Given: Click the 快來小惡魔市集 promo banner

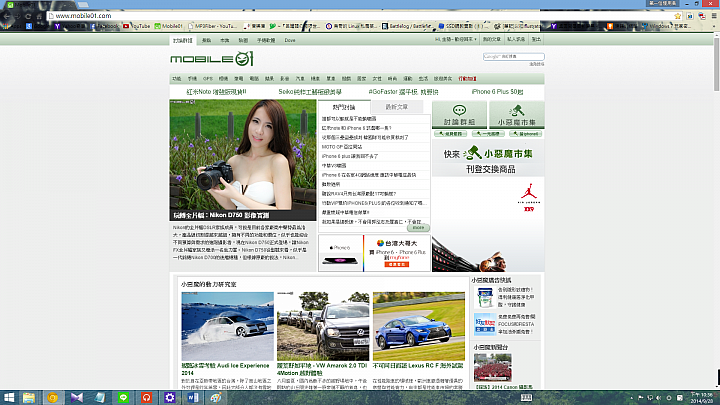Looking at the screenshot, I should pos(488,158).
